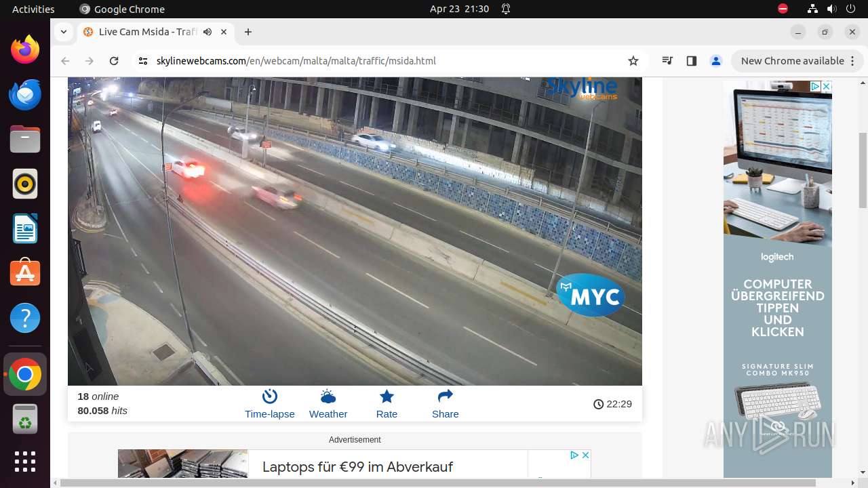Share this webcam
The width and height of the screenshot is (868, 488).
[x=446, y=404]
